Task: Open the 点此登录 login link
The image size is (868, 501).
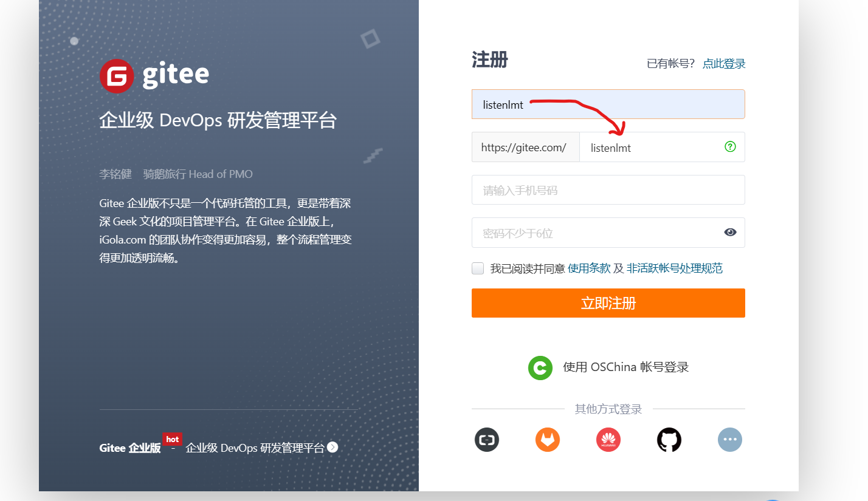Action: point(724,63)
